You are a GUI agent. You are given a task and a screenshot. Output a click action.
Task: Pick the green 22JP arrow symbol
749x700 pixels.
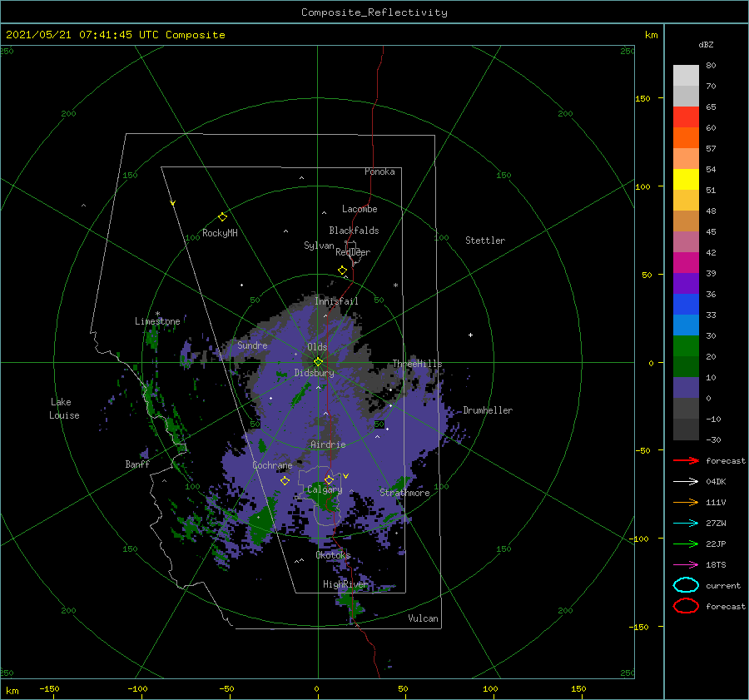686,544
